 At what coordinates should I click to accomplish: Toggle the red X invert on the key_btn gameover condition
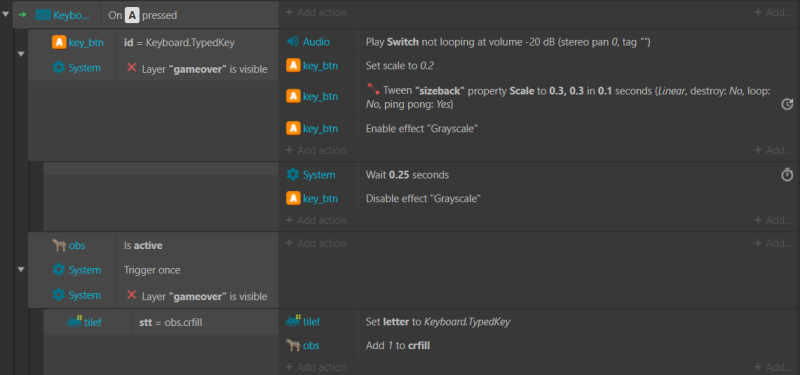click(132, 67)
